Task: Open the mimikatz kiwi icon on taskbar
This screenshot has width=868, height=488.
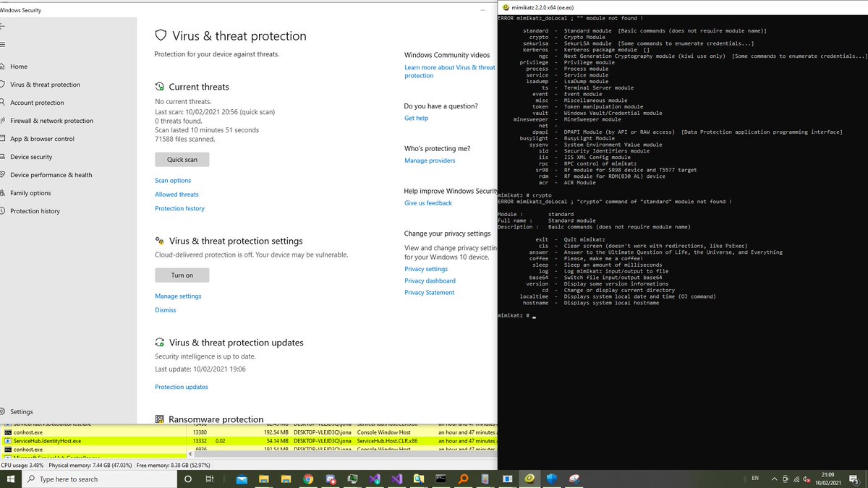Action: (530, 479)
